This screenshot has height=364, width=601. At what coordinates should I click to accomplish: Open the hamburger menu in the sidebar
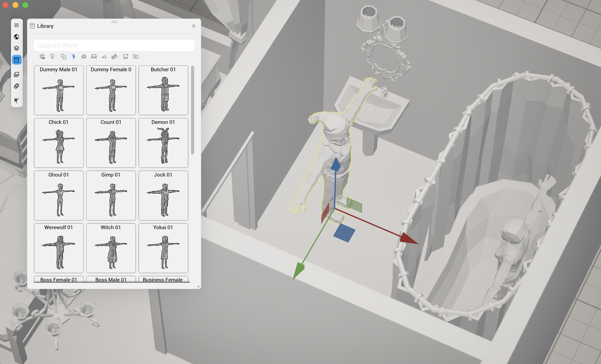click(x=17, y=25)
